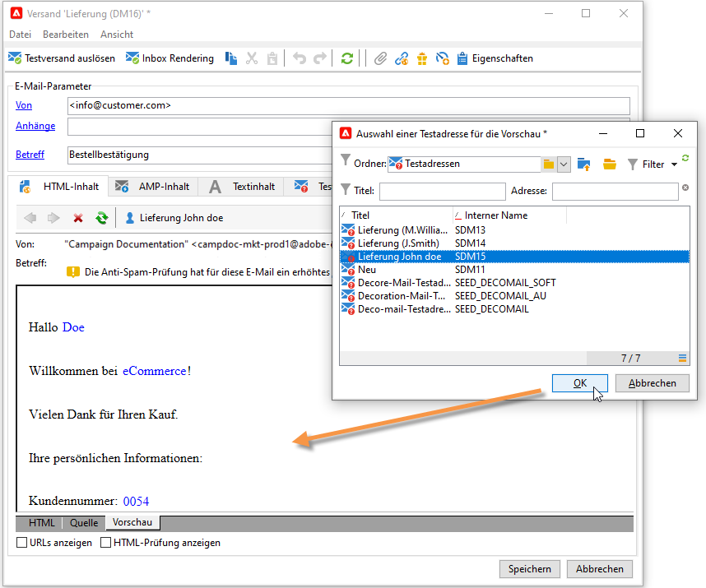Sort by the Titel column header
The width and height of the screenshot is (706, 588).
[397, 215]
